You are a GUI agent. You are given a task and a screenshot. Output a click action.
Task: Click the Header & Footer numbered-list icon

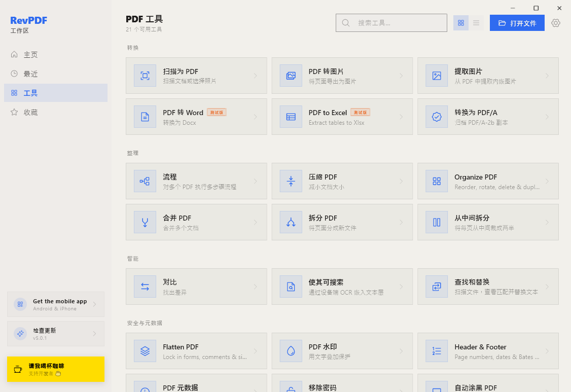click(437, 351)
